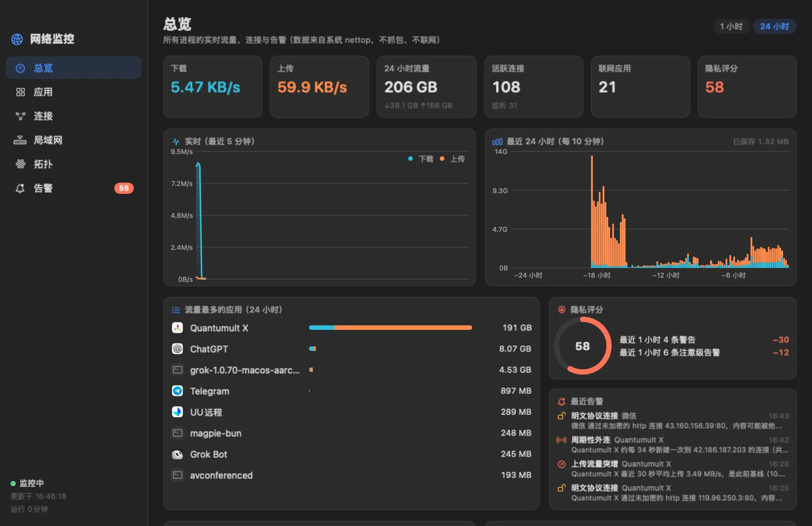Click the 活跃连接 108 summary card
Image resolution: width=812 pixels, height=526 pixels.
(x=533, y=87)
